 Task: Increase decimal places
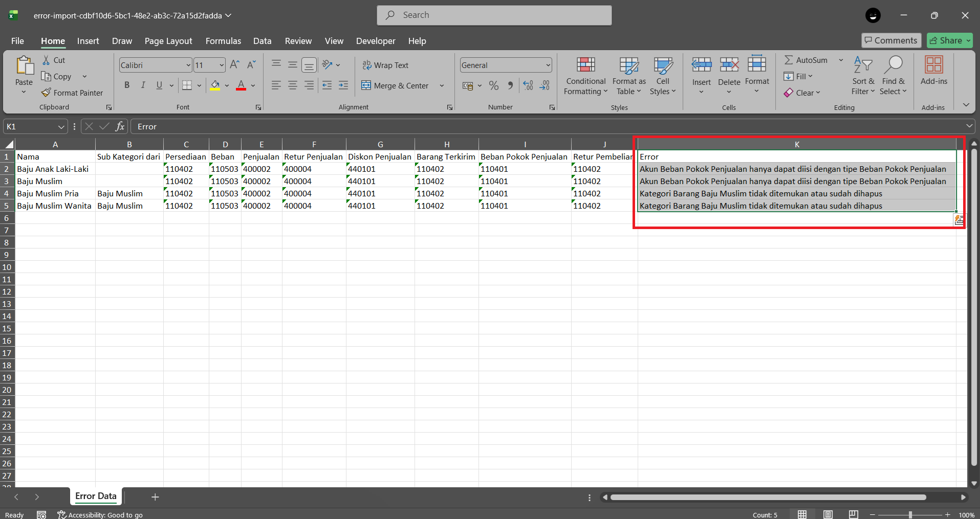pyautogui.click(x=527, y=85)
